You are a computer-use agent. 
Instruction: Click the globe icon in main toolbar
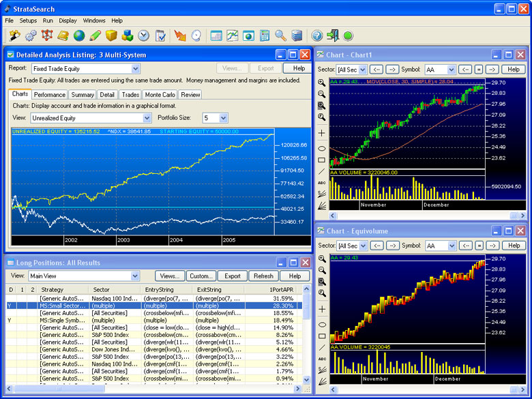click(80, 35)
